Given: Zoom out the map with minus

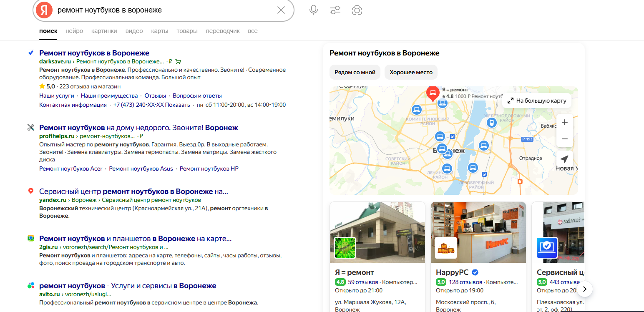Looking at the screenshot, I should tap(565, 138).
